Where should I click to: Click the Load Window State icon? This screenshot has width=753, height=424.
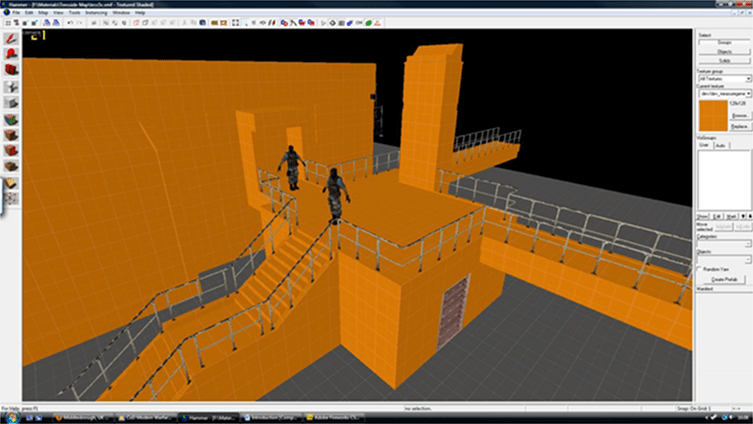coord(47,23)
